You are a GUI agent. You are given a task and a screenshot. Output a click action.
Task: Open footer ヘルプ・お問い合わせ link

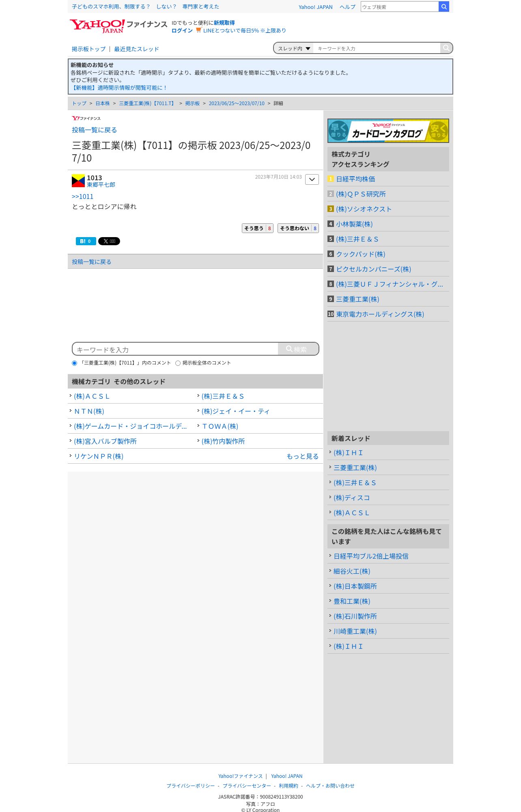pos(330,786)
